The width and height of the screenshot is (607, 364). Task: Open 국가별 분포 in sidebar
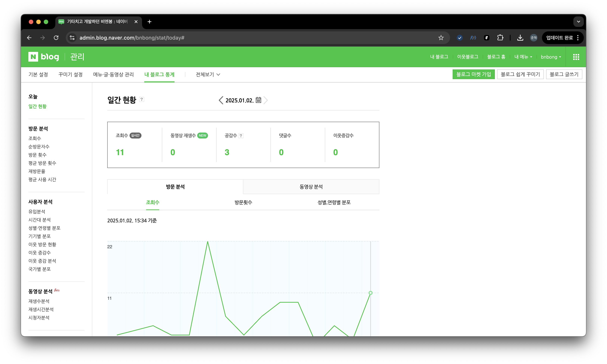click(40, 269)
